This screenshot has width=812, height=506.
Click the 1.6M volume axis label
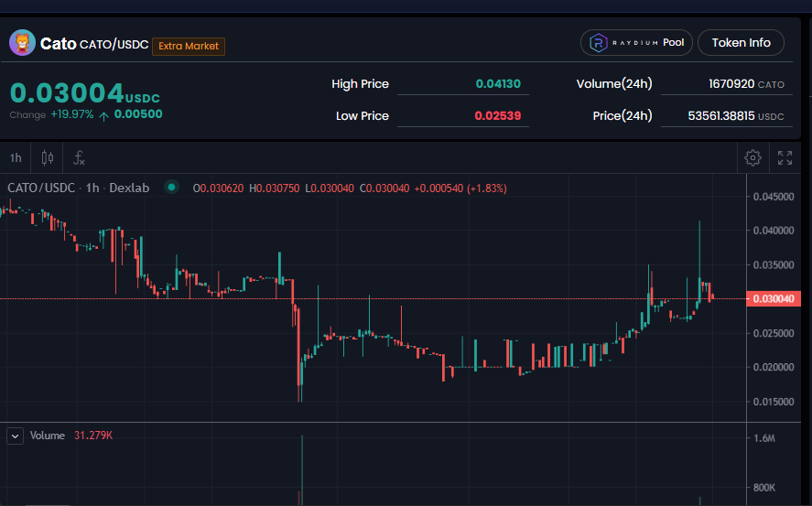pos(764,438)
